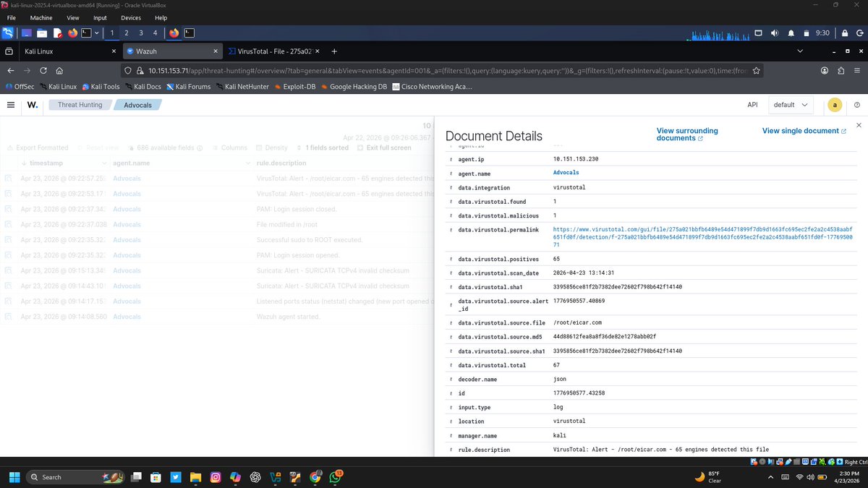Open the VirtualBox Devices menu

coord(131,17)
